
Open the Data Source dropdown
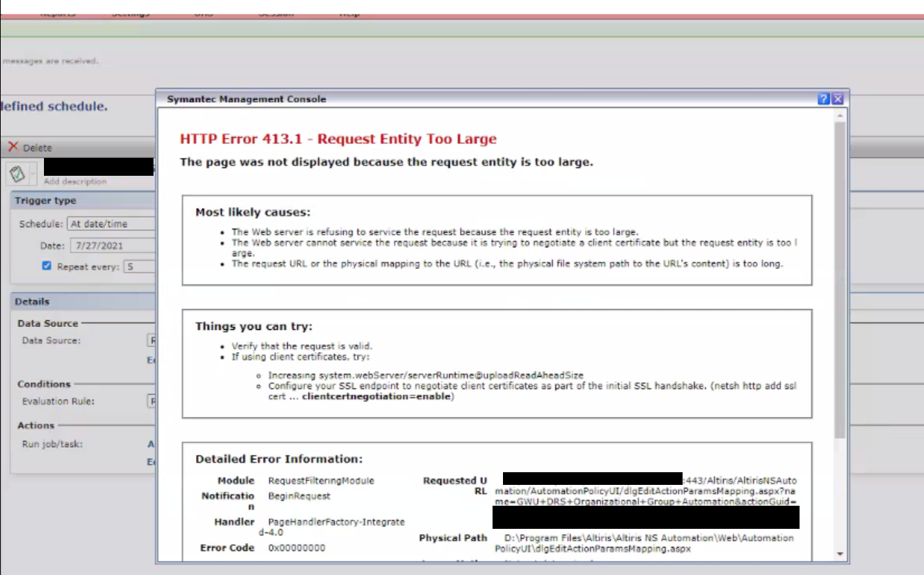[152, 340]
